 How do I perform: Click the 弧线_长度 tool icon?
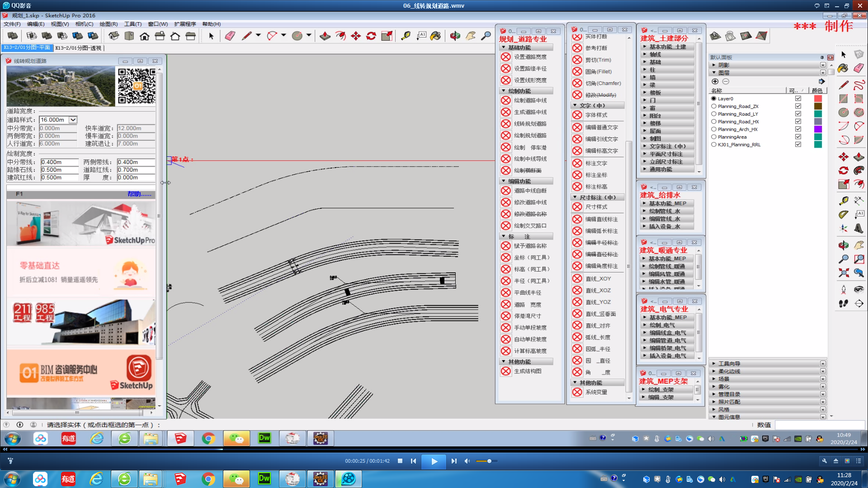pyautogui.click(x=577, y=337)
